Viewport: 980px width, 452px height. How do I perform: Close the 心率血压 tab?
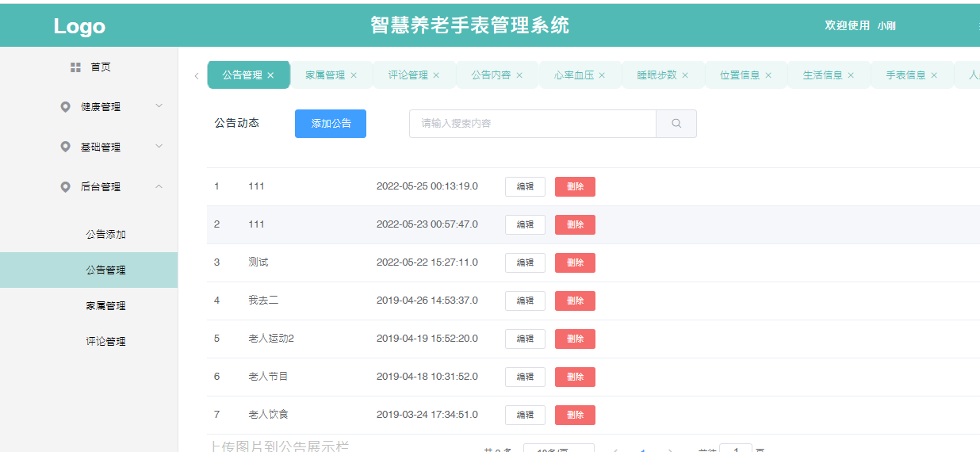602,75
